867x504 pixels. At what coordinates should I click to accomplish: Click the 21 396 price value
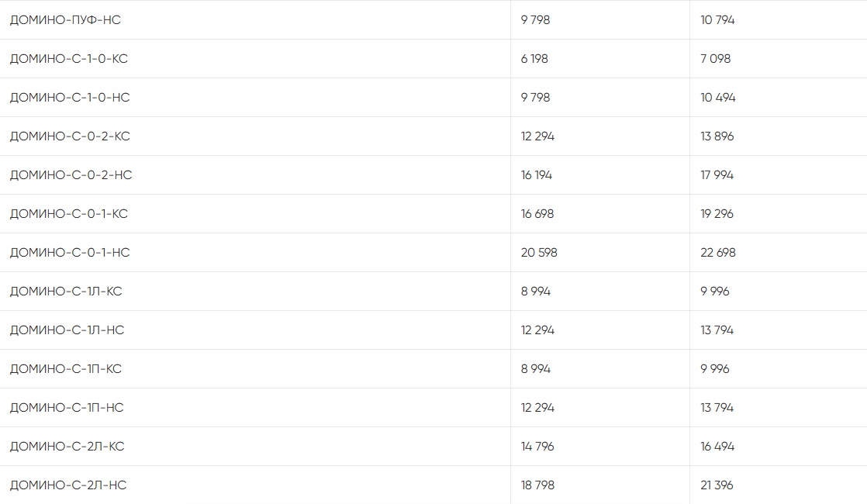tap(717, 485)
